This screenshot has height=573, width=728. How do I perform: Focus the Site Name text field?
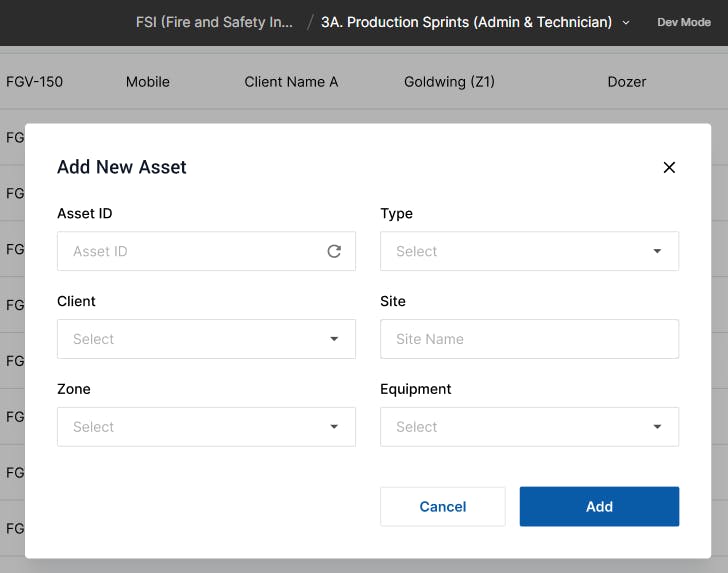(529, 339)
